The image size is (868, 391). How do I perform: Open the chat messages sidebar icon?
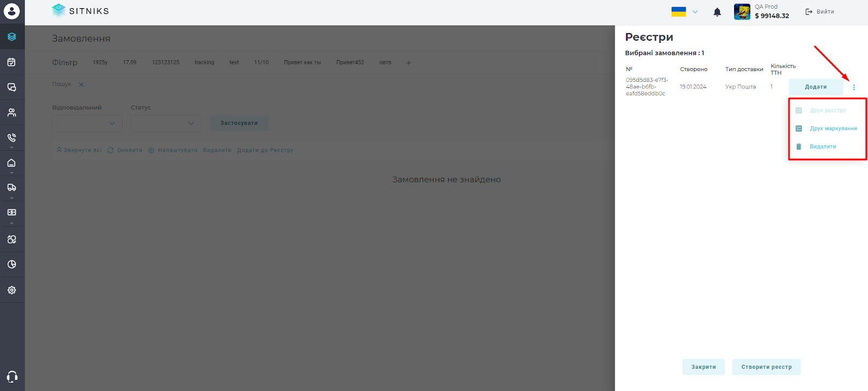point(12,87)
